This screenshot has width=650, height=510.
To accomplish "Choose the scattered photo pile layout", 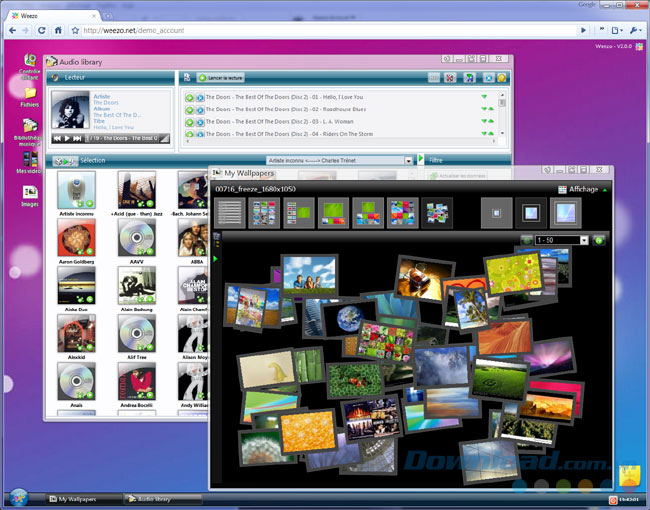I will click(437, 213).
